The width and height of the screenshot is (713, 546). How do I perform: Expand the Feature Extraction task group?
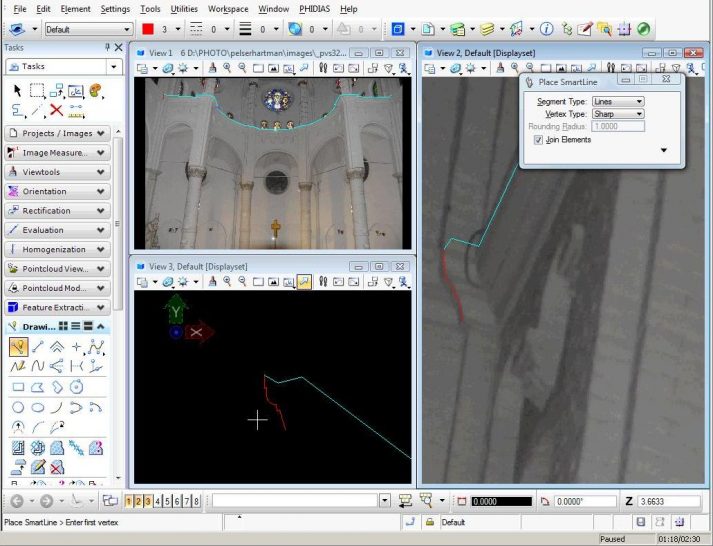[x=57, y=307]
